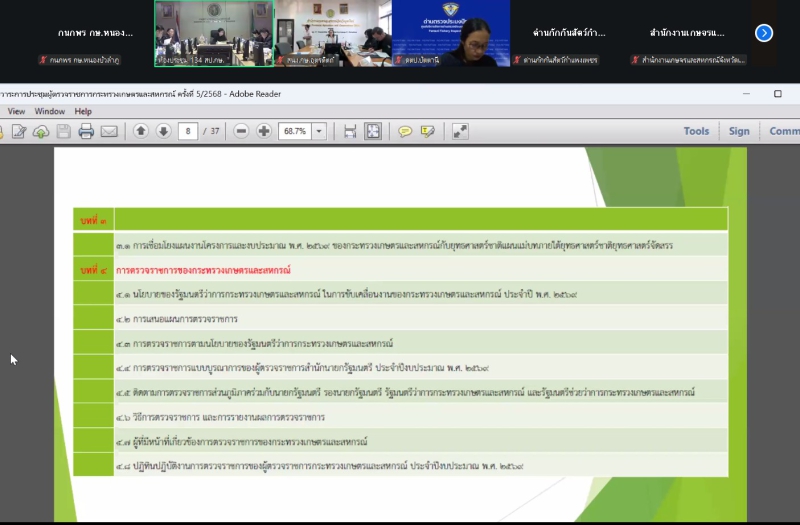Zoom in using the plus button
This screenshot has width=800, height=525.
click(264, 131)
